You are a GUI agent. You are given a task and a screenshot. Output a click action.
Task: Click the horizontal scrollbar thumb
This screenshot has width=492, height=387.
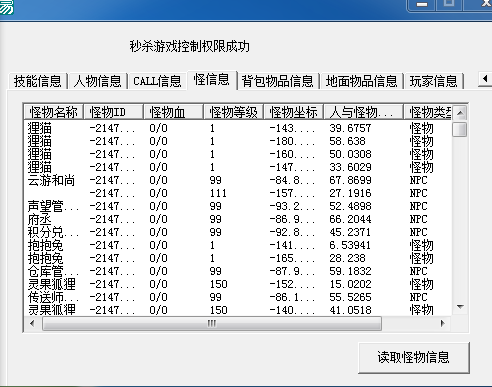coord(212,324)
